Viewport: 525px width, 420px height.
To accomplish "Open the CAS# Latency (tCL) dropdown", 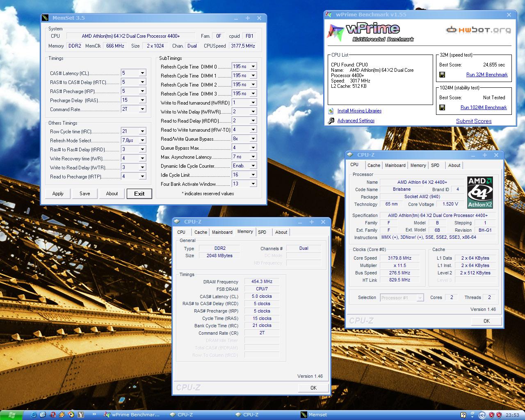I will pyautogui.click(x=142, y=73).
